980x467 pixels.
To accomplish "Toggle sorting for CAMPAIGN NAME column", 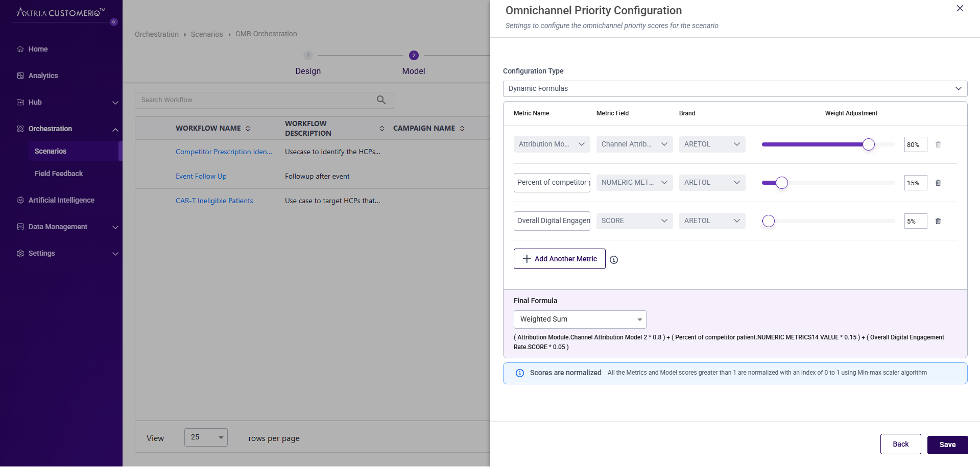I will [x=463, y=128].
